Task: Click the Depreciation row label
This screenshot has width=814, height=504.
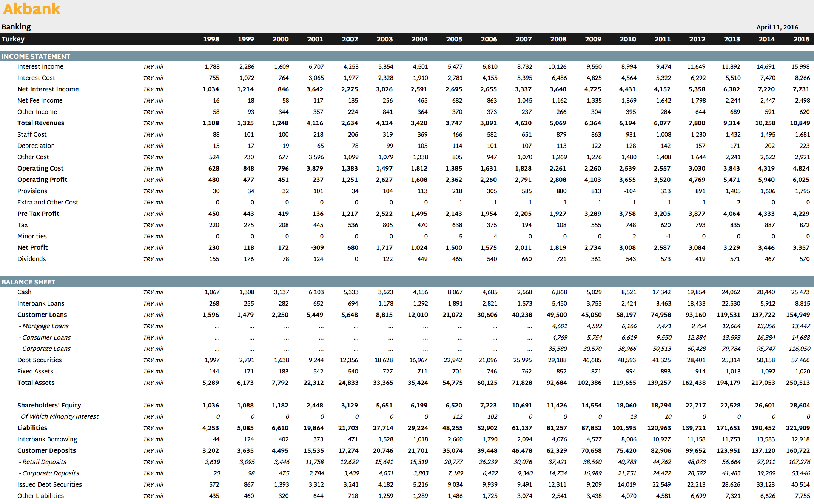Action: [x=36, y=146]
